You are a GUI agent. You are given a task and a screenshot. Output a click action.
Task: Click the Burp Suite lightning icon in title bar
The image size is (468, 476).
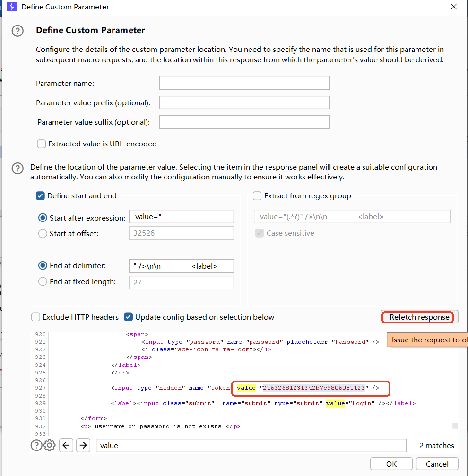[11, 7]
